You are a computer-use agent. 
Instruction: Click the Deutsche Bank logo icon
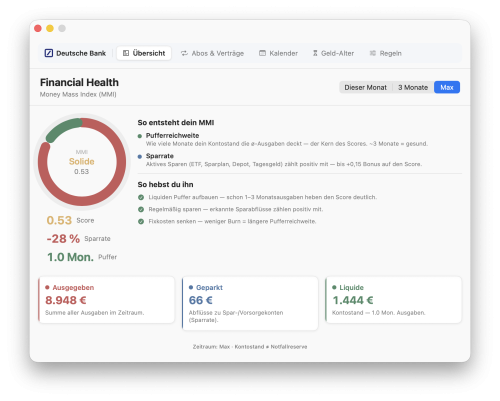(49, 53)
